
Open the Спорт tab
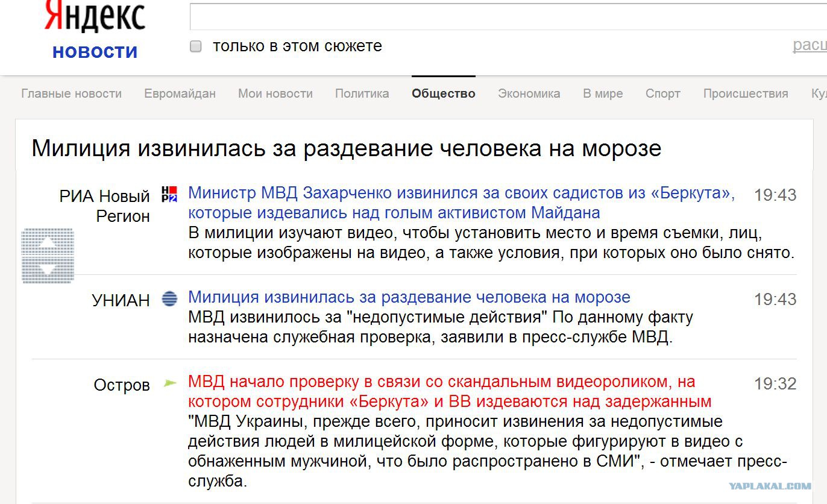point(663,93)
